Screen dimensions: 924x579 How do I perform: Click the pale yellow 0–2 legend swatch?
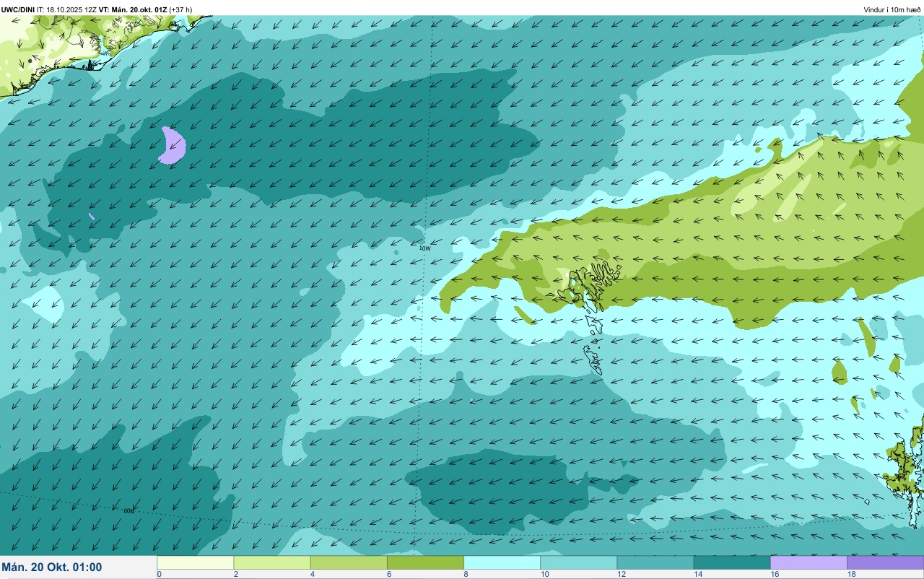click(x=196, y=562)
